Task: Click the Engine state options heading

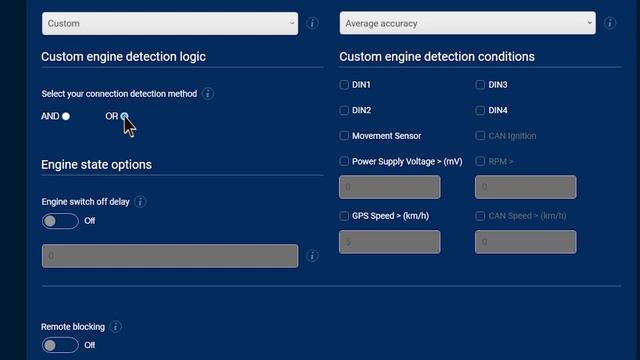Action: pyautogui.click(x=96, y=164)
